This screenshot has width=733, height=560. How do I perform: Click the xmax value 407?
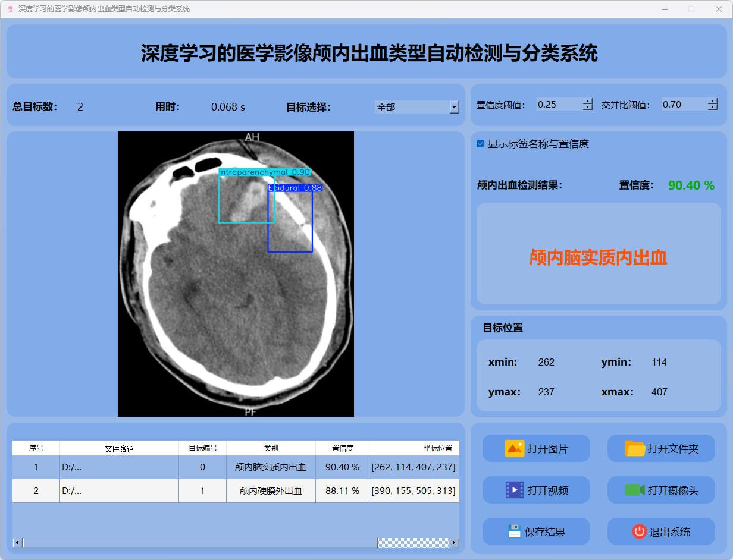coord(659,392)
